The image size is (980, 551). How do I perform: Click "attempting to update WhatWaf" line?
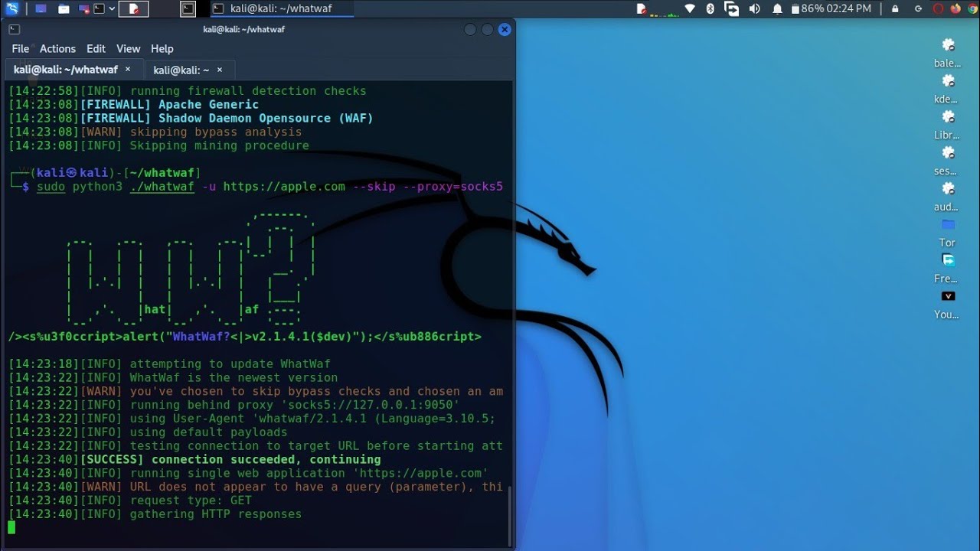pyautogui.click(x=230, y=364)
